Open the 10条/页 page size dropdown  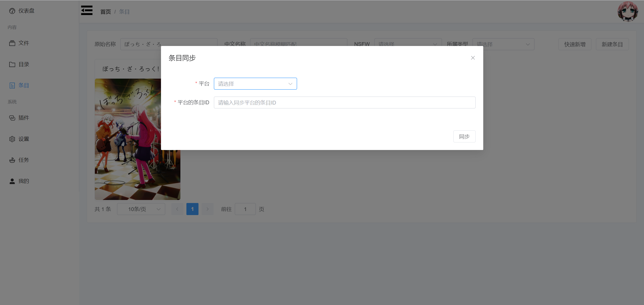point(141,209)
